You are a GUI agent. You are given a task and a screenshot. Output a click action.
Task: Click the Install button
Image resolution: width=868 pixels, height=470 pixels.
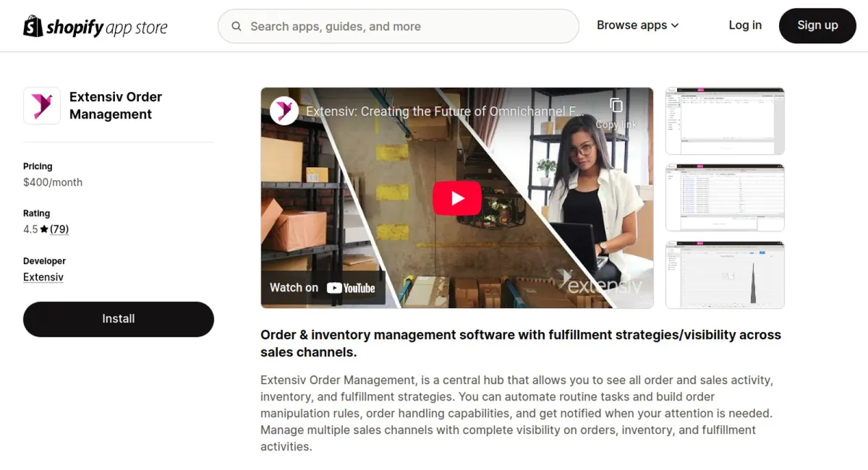tap(119, 319)
